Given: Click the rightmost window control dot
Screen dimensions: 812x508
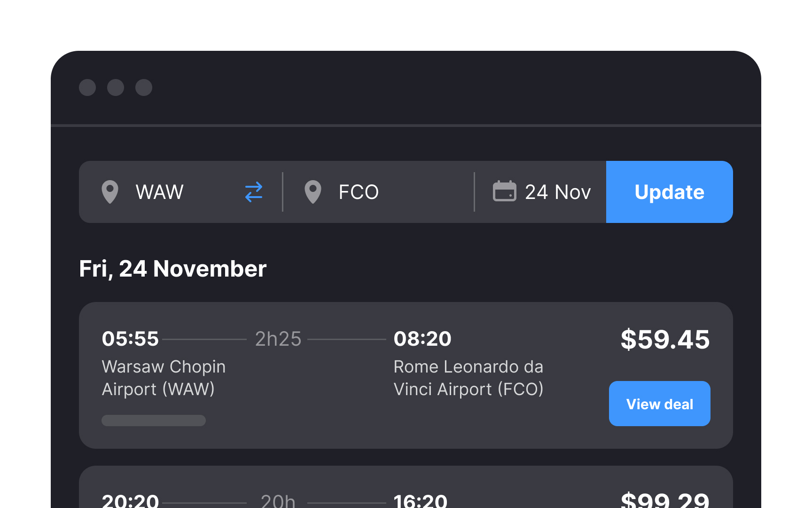Looking at the screenshot, I should coord(144,87).
